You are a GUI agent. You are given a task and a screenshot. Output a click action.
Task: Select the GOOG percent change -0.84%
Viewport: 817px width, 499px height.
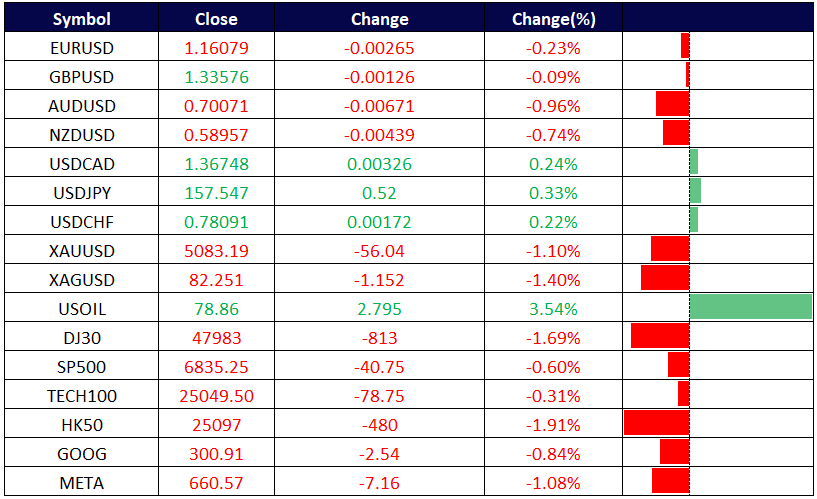point(553,454)
